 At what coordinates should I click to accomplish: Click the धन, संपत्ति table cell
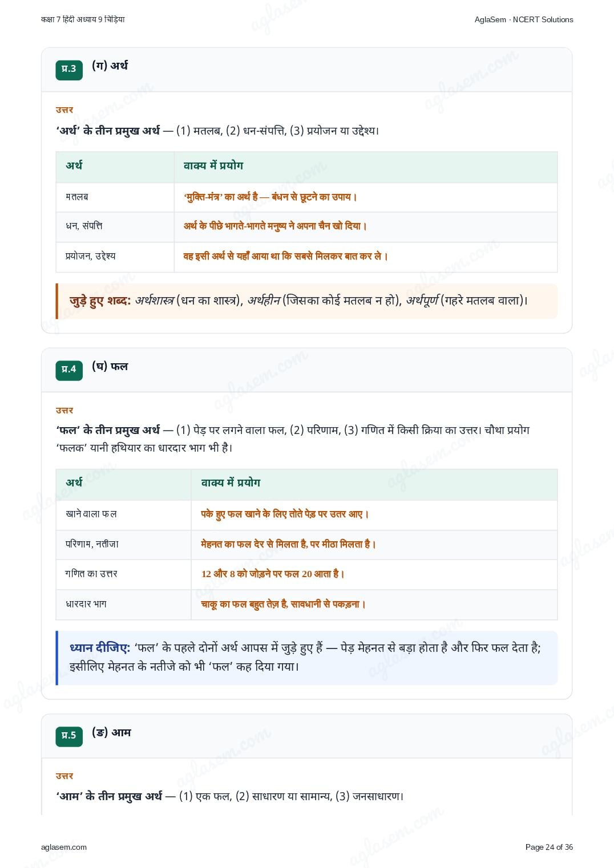115,227
